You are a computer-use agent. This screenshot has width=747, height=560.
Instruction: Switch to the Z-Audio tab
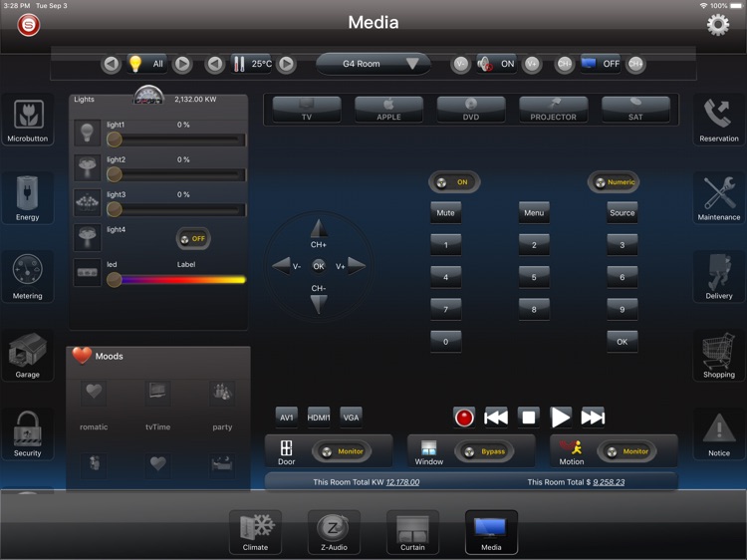point(334,532)
